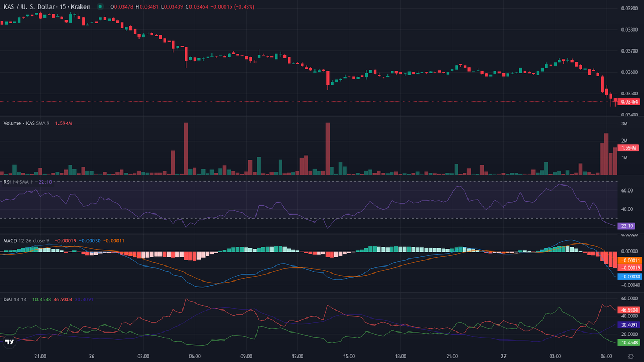This screenshot has height=362, width=644.
Task: Click the 18:00 time axis label
Action: [401, 356]
